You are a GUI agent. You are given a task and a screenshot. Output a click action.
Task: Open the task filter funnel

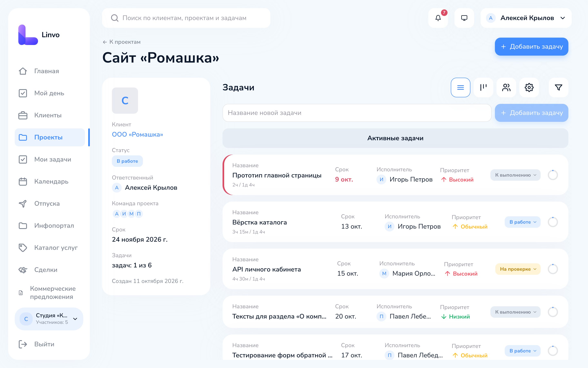pyautogui.click(x=558, y=87)
